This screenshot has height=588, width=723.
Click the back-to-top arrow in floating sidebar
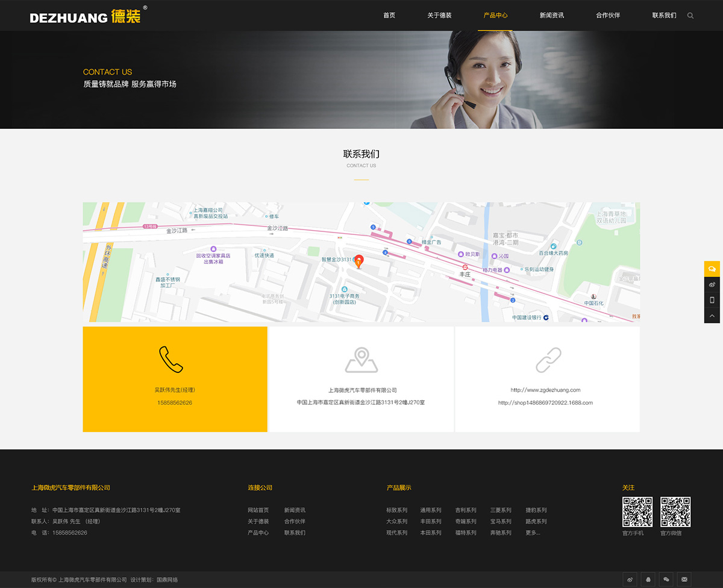pos(712,316)
